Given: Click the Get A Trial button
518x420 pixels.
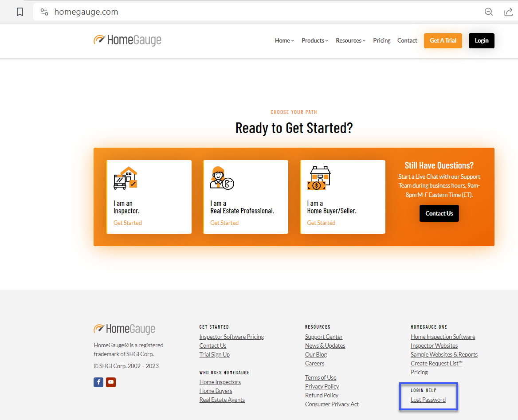Looking at the screenshot, I should click(x=443, y=40).
